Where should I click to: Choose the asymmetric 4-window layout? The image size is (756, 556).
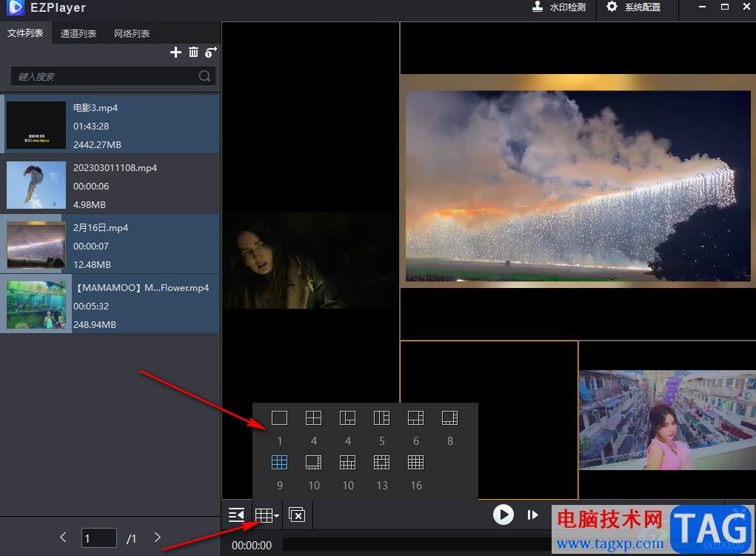click(347, 418)
